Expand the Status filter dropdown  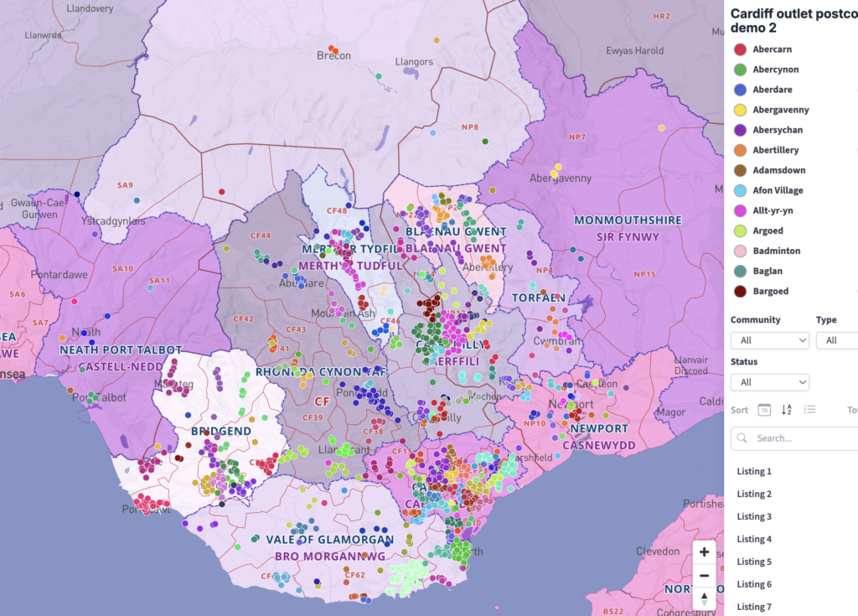tap(769, 382)
